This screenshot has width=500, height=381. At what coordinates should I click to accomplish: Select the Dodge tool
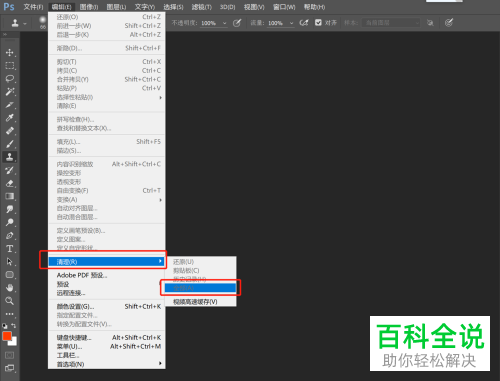coord(10,222)
